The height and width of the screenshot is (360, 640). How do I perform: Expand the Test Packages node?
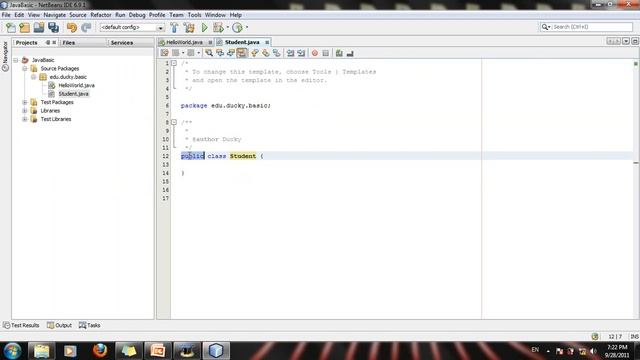(x=25, y=102)
